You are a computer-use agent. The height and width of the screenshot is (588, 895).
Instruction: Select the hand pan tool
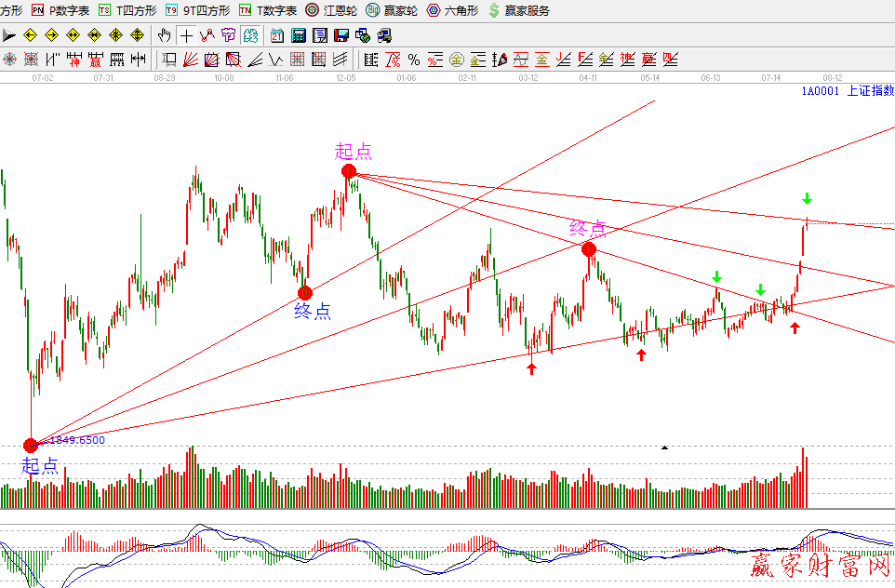(x=165, y=35)
